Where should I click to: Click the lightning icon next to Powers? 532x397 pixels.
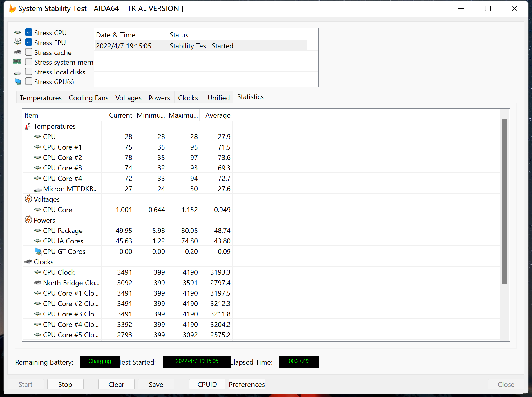coord(28,220)
